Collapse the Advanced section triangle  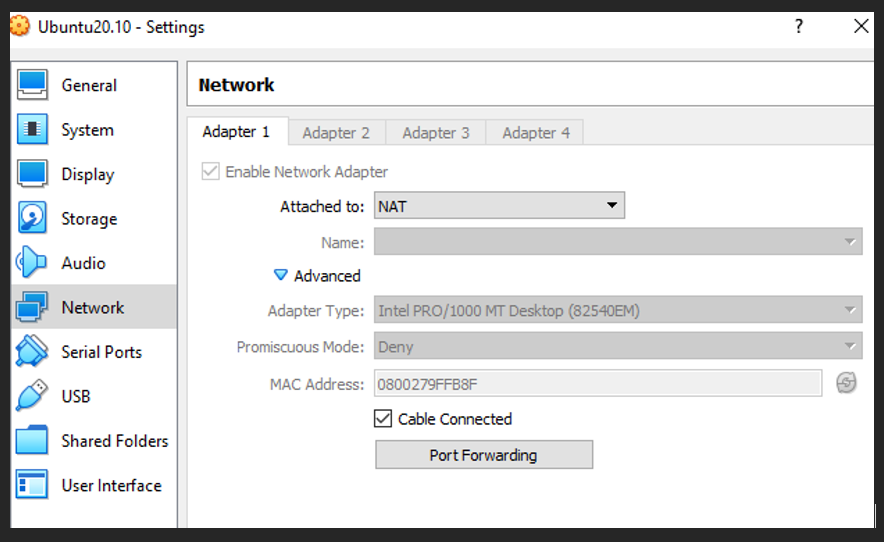[280, 275]
